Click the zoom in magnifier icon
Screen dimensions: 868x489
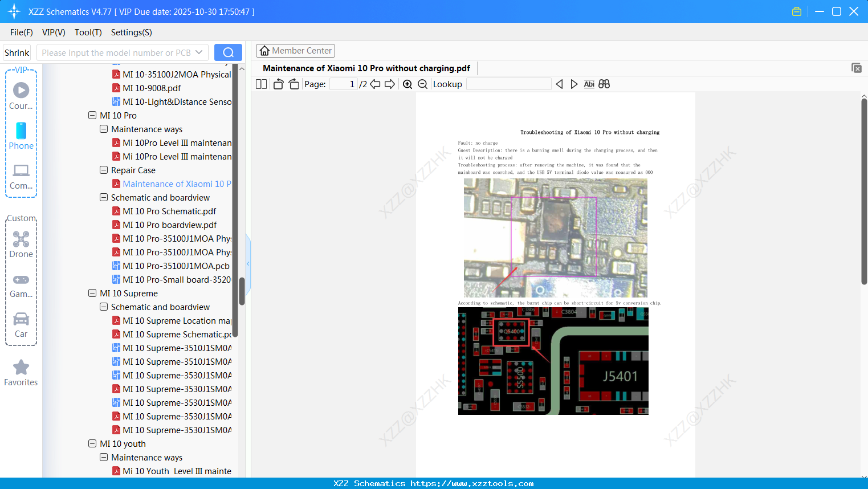click(407, 84)
